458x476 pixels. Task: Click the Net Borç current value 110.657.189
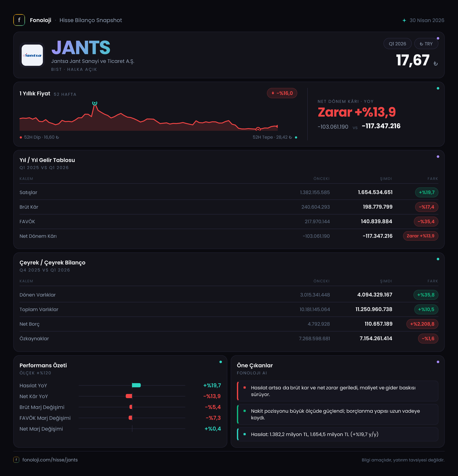378,324
